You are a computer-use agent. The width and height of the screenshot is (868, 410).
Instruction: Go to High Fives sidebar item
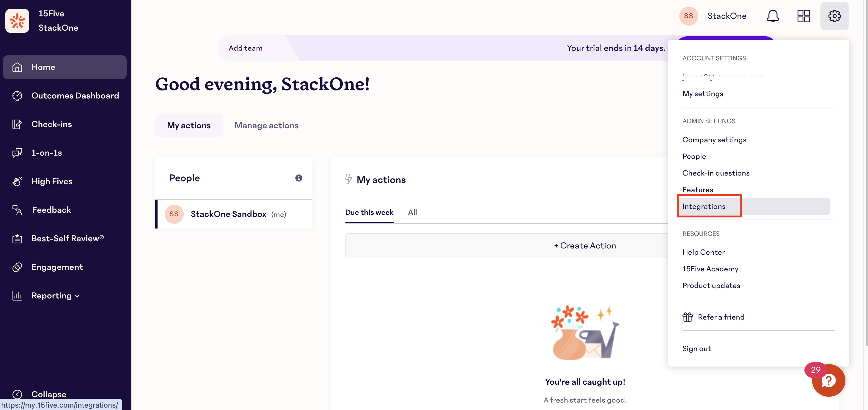click(51, 181)
